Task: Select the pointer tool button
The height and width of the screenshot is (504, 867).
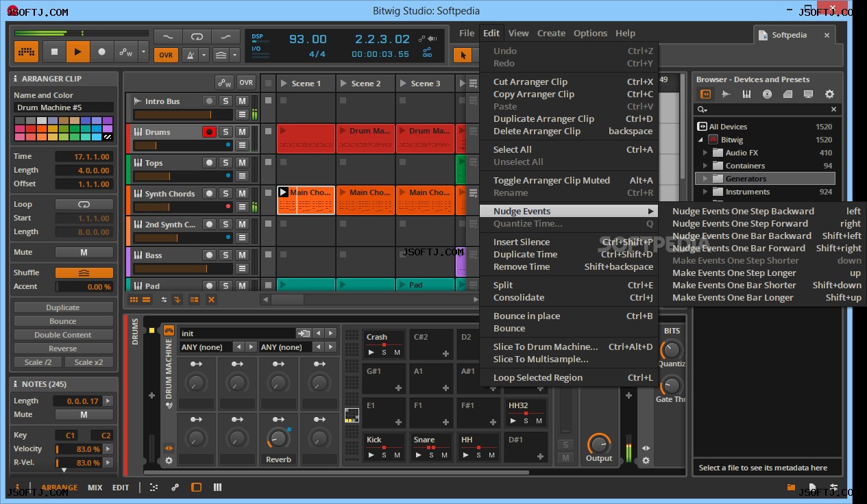Action: tap(463, 55)
